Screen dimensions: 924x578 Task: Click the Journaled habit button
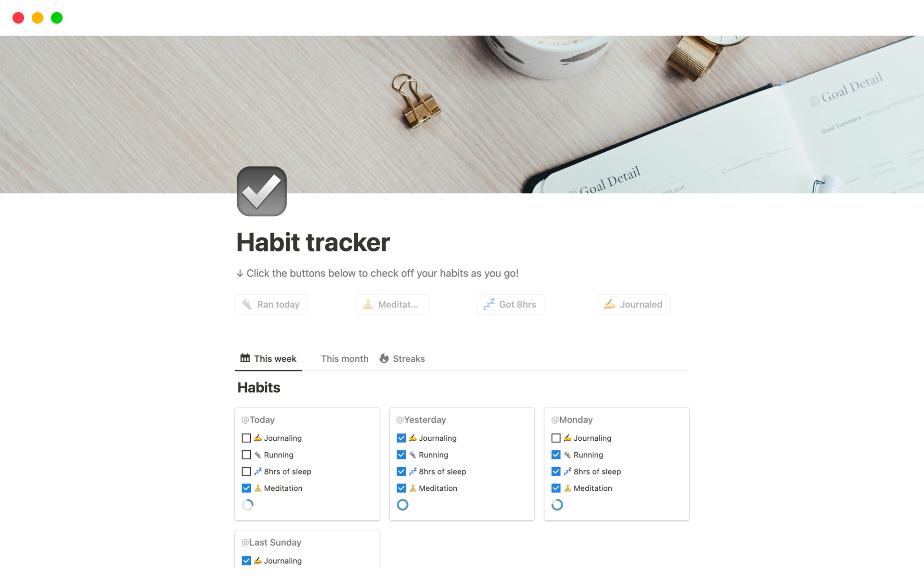pyautogui.click(x=633, y=303)
